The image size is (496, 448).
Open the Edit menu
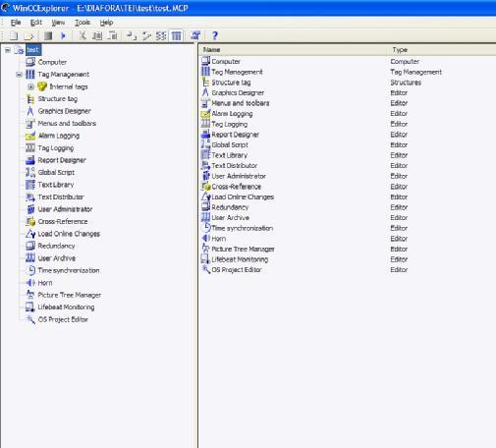coord(36,23)
